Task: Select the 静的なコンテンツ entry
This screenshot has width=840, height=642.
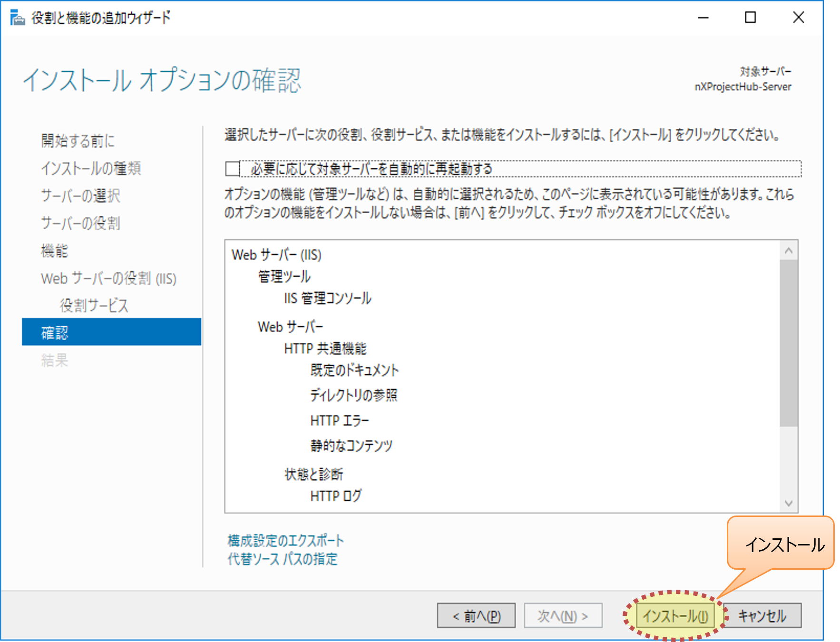Action: click(x=352, y=446)
